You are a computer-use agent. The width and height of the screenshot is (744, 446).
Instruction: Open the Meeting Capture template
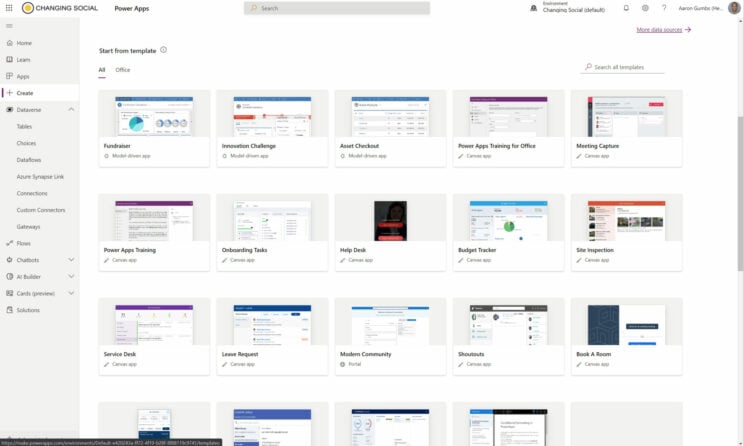click(626, 128)
